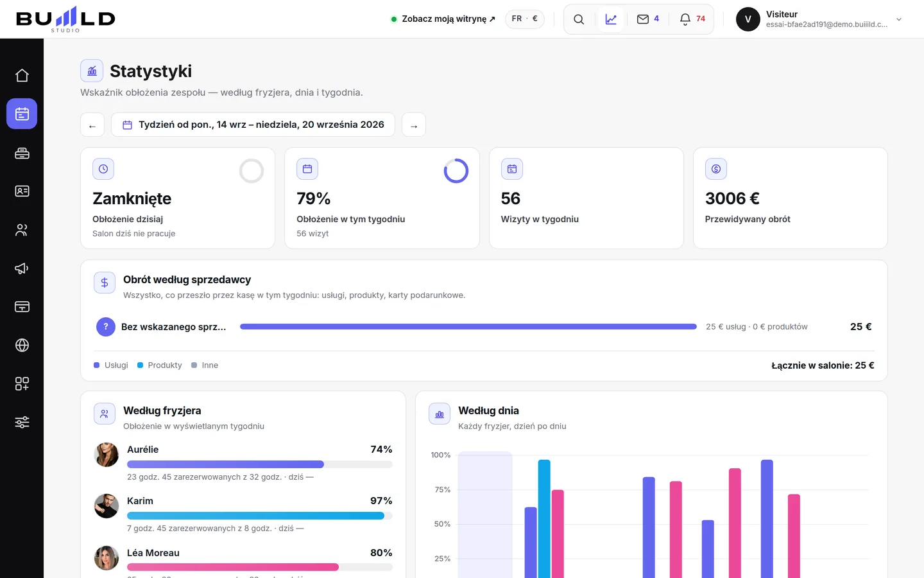Click the Usługi legend entry
This screenshot has height=578, width=924.
click(x=111, y=365)
